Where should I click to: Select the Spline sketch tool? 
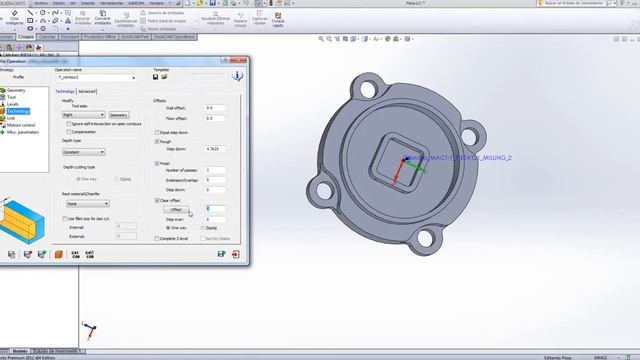[x=55, y=13]
